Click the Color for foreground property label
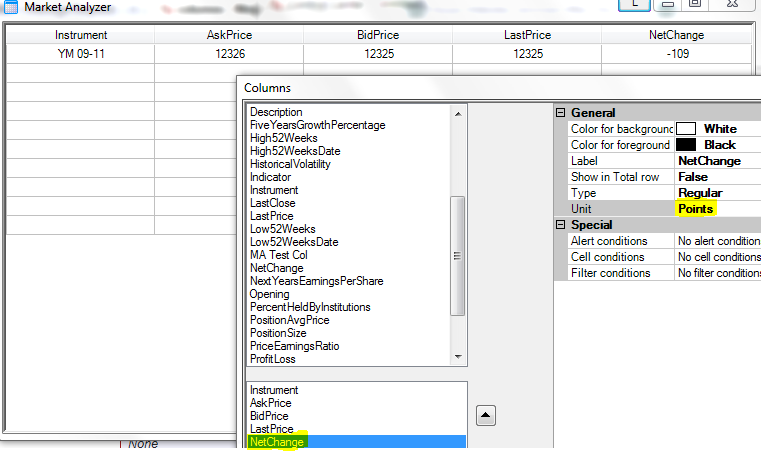Screen dimensions: 761x451 (621, 145)
